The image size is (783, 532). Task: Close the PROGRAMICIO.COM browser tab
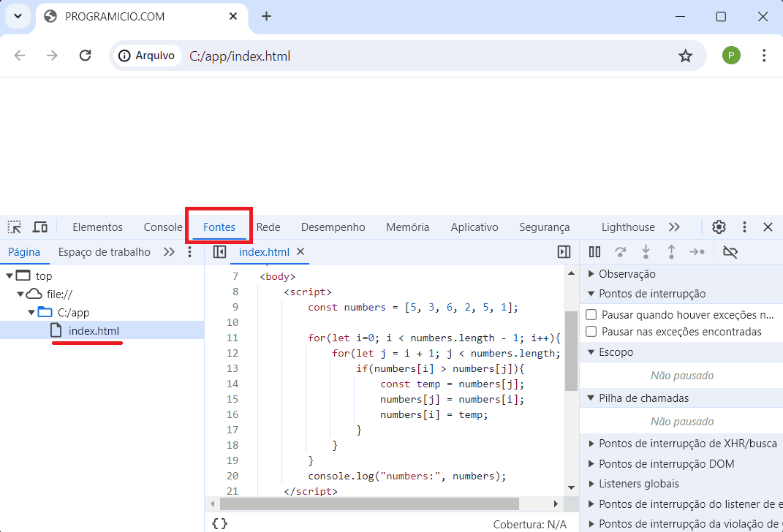232,17
